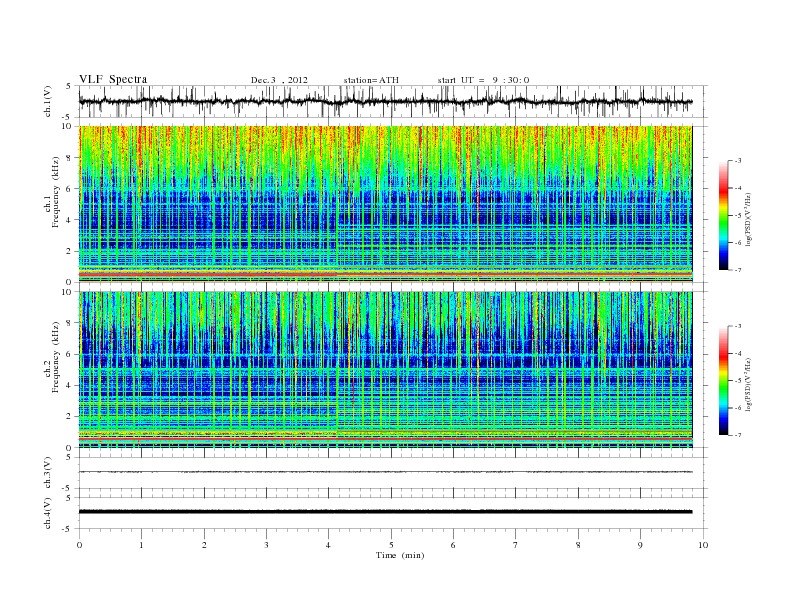792x612 pixels.
Task: Click the 'ch.1(V)' axis label
Action: [x=48, y=102]
